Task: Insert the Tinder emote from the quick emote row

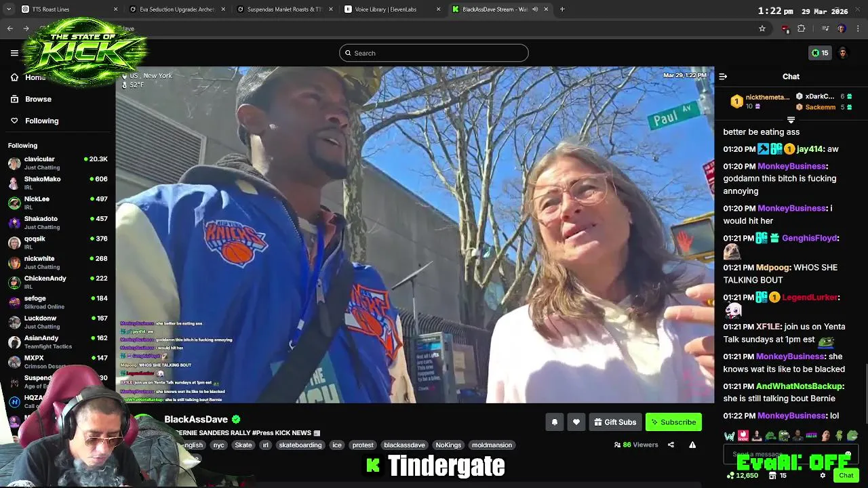Action: point(743,436)
